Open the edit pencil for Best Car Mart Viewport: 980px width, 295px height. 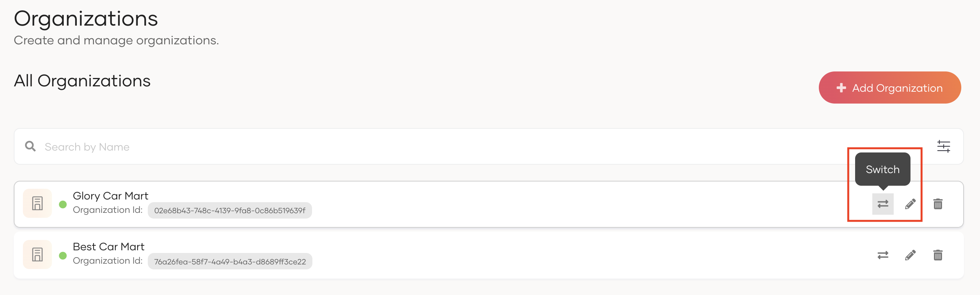pos(910,255)
